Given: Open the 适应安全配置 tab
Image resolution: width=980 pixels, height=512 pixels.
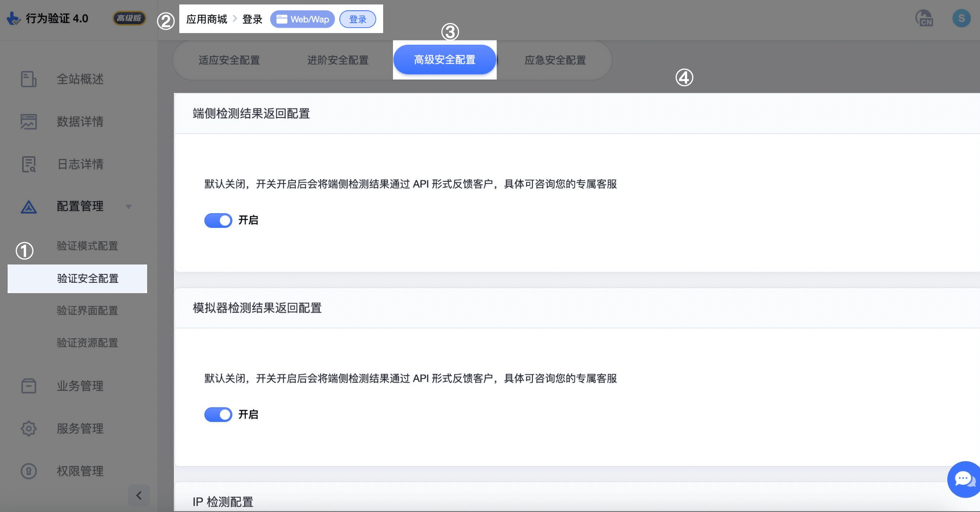Looking at the screenshot, I should 228,60.
